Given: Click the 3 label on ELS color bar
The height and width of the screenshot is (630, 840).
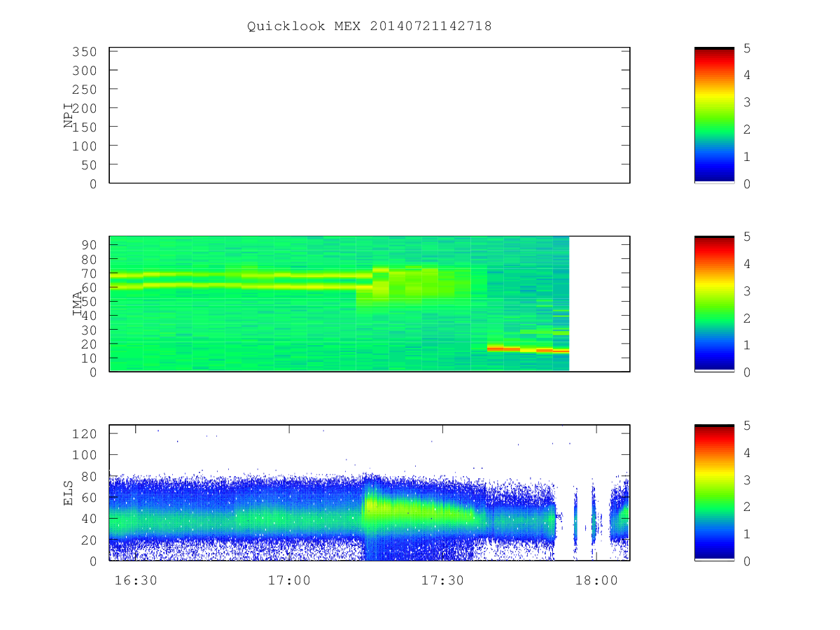Looking at the screenshot, I should click(747, 480).
